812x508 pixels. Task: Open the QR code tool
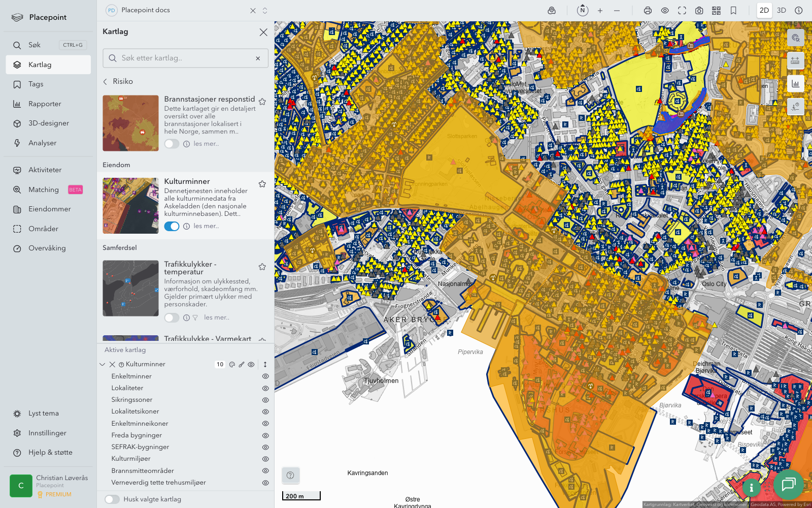[716, 11]
